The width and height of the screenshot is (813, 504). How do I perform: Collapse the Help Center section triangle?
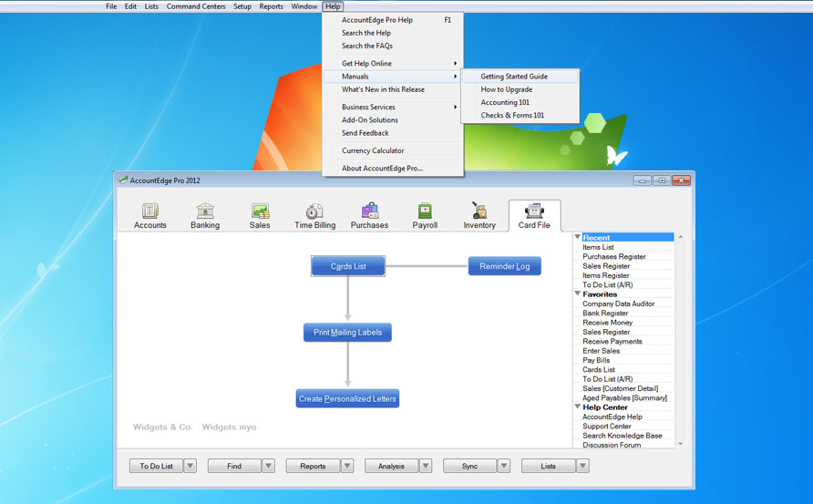click(577, 406)
